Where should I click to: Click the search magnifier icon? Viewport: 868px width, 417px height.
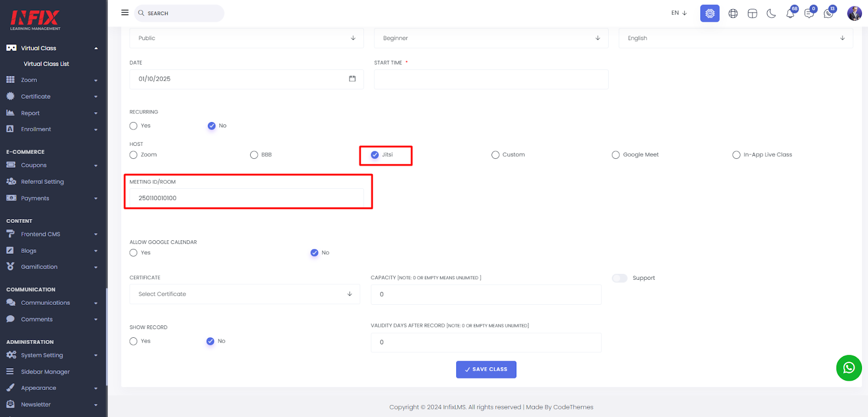[141, 13]
